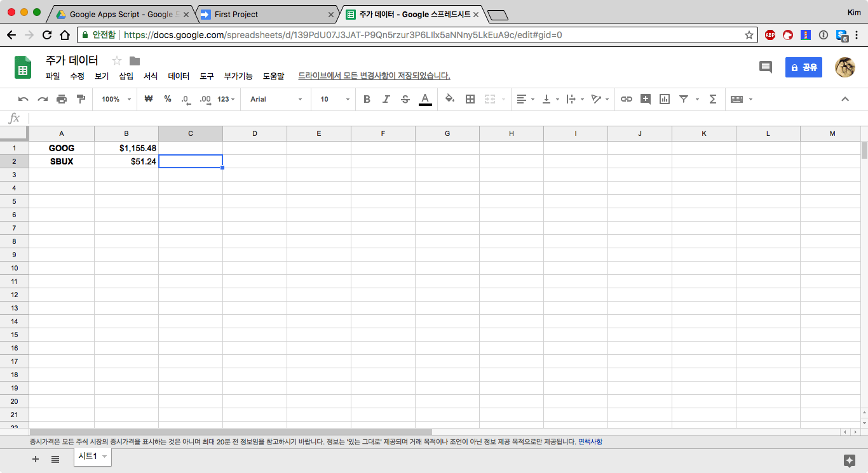Open the zoom 100% dropdown

116,99
